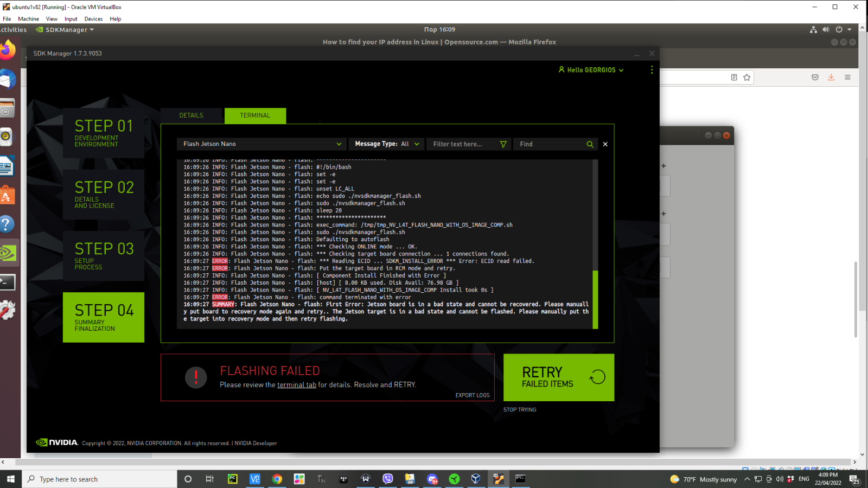Click the filter funnel icon
The height and width of the screenshot is (488, 868).
coord(503,144)
